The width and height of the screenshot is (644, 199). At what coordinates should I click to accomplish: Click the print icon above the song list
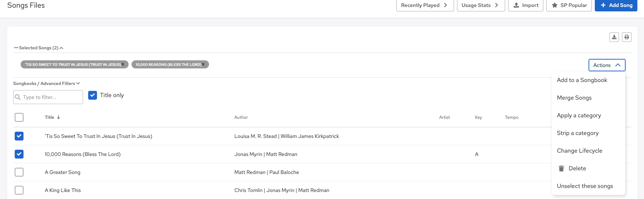pos(627,37)
